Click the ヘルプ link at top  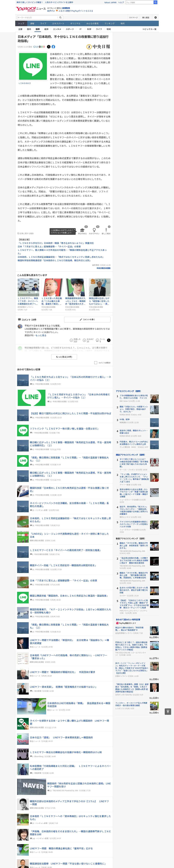coord(121,2)
